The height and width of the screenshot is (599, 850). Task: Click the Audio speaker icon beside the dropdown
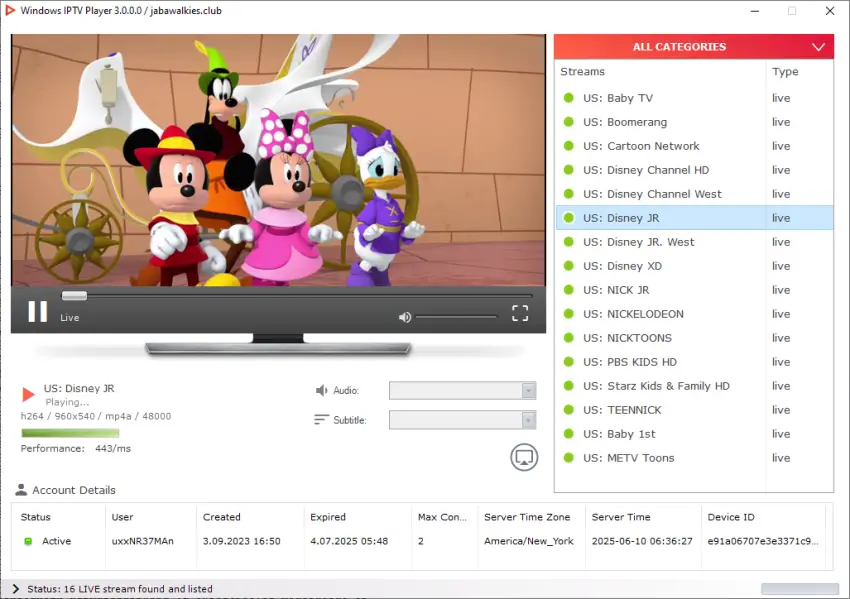pos(321,390)
